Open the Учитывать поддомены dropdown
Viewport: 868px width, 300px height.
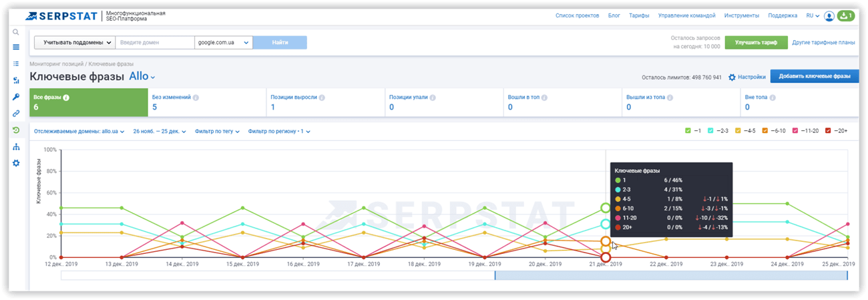click(x=74, y=43)
